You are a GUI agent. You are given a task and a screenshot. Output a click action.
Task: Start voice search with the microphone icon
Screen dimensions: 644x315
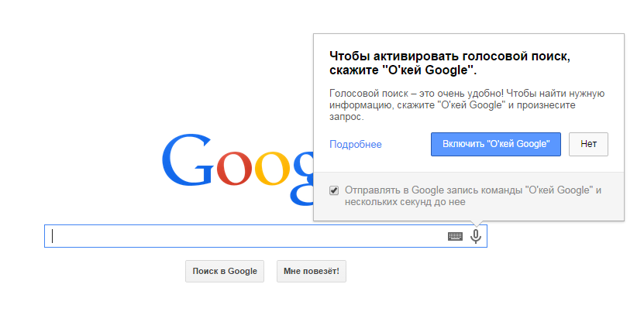(x=476, y=236)
